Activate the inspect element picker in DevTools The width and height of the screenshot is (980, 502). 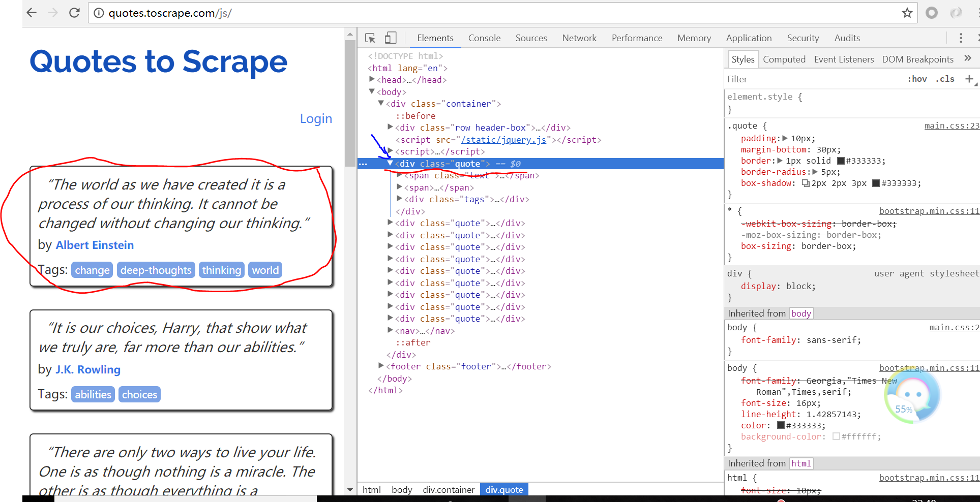(x=370, y=38)
